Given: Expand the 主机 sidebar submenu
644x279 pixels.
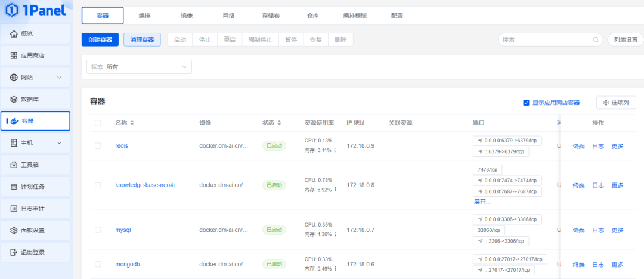Looking at the screenshot, I should 59,143.
